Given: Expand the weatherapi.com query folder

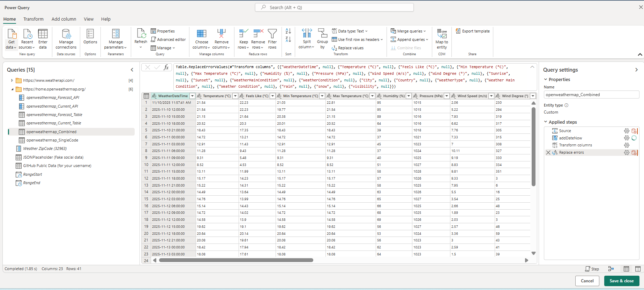Looking at the screenshot, I should pos(12,80).
